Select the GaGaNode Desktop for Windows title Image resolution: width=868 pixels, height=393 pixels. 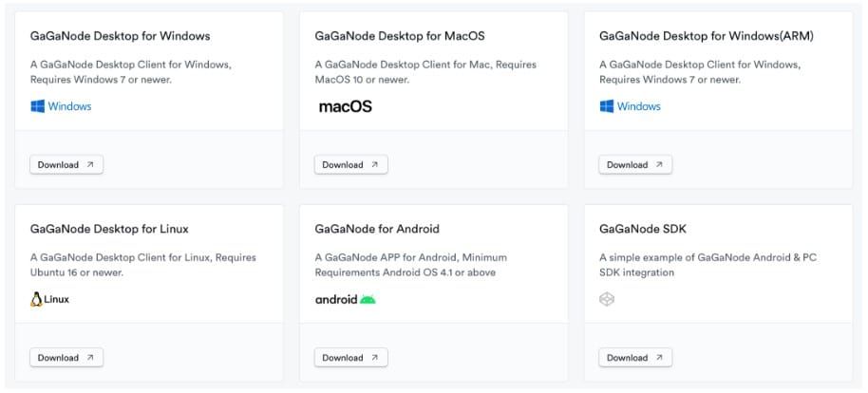(x=120, y=36)
